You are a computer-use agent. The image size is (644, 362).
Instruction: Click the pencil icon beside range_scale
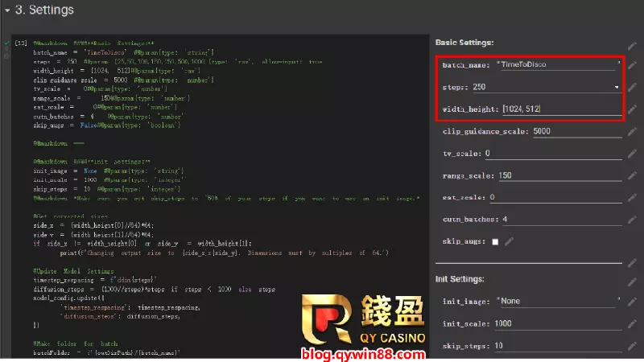633,175
